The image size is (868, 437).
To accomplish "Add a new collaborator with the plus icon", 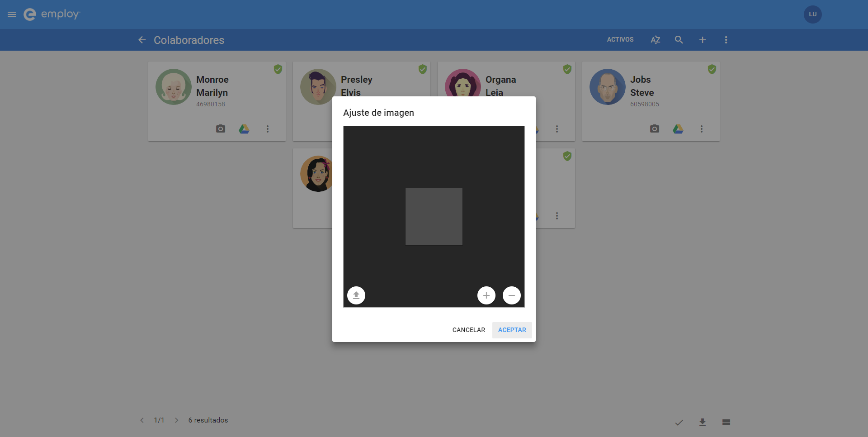I will pyautogui.click(x=703, y=40).
